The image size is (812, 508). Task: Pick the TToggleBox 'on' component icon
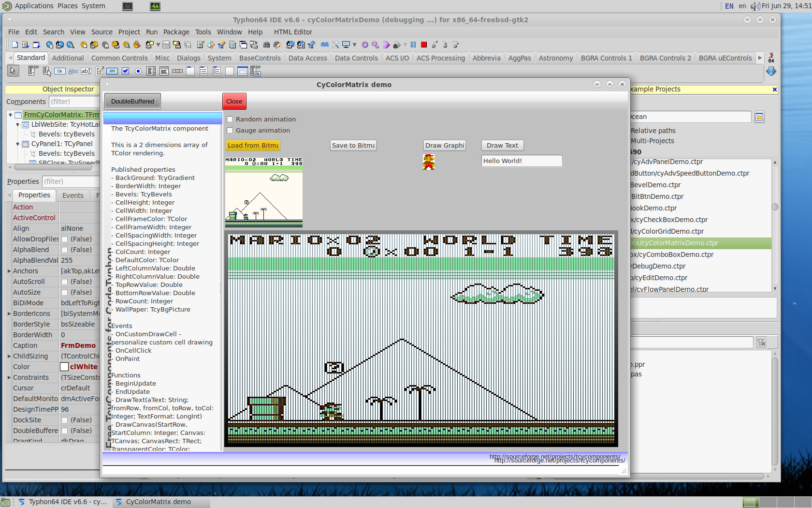click(112, 71)
